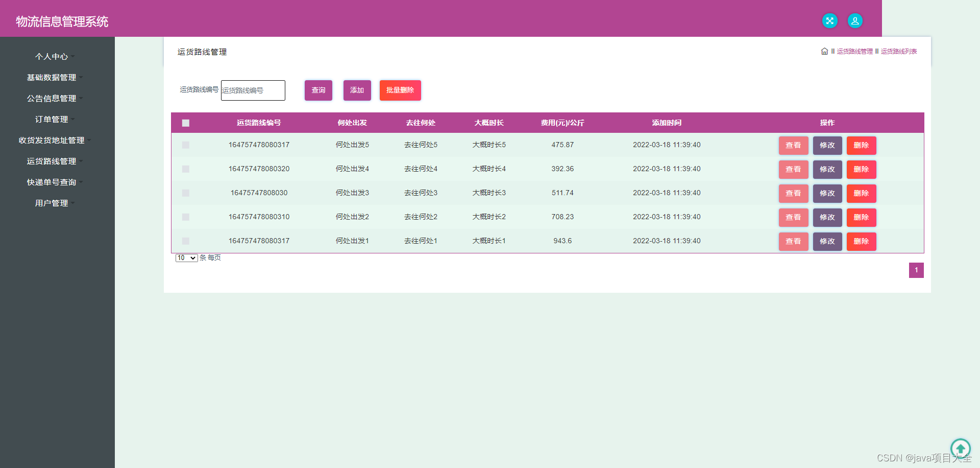Click the 去往何处5 cell
This screenshot has height=468, width=980.
pos(421,145)
